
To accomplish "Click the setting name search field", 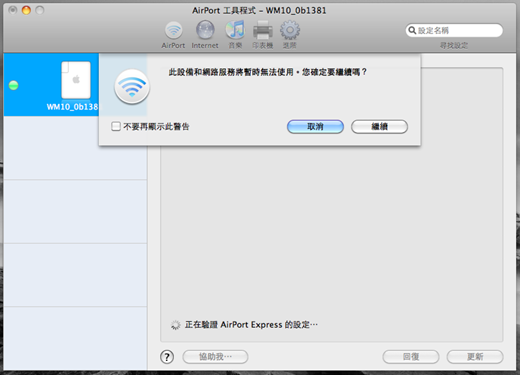I will click(x=454, y=30).
